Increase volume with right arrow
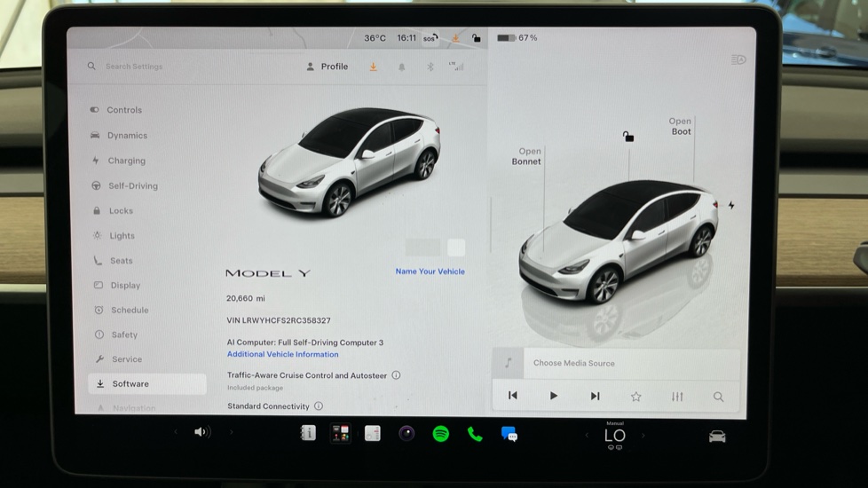The width and height of the screenshot is (868, 488). (232, 431)
